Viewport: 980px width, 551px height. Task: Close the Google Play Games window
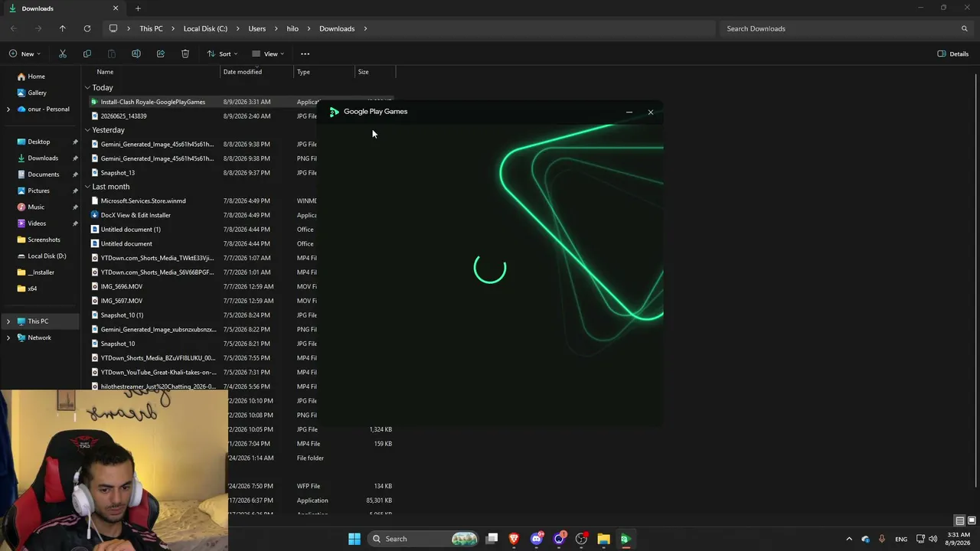point(651,112)
